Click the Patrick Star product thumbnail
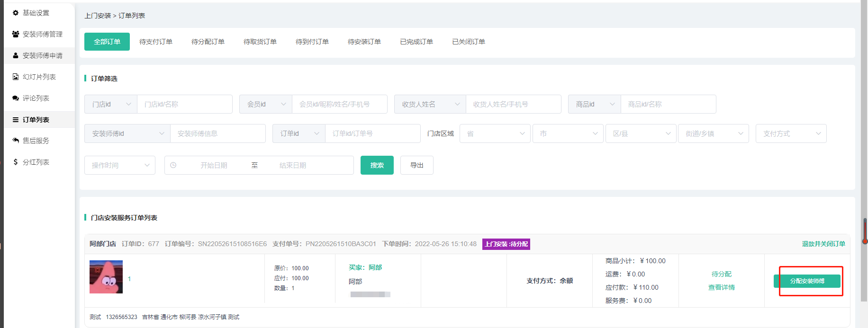This screenshot has width=868, height=328. [x=106, y=277]
